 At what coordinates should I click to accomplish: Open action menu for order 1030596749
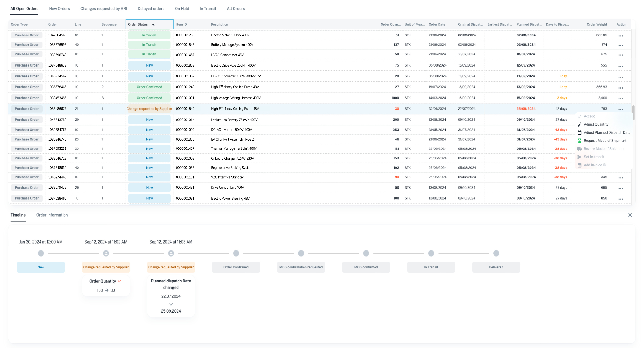tap(621, 55)
